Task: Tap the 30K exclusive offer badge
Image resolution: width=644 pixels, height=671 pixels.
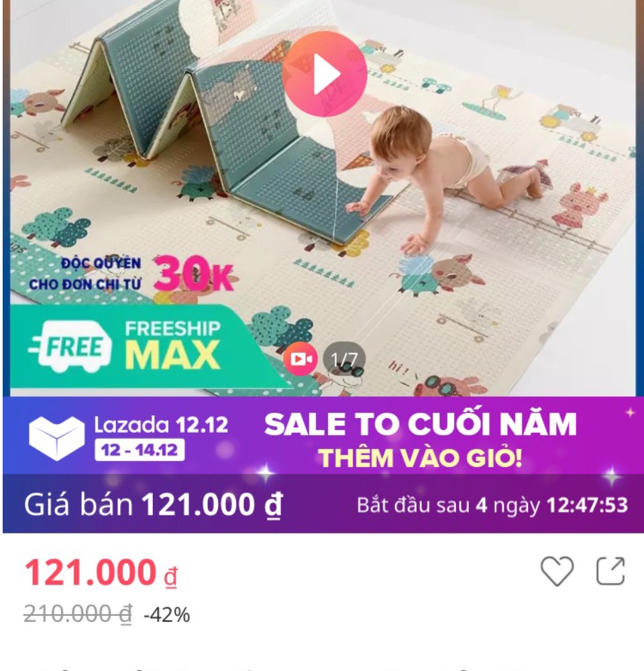Action: coord(193,272)
